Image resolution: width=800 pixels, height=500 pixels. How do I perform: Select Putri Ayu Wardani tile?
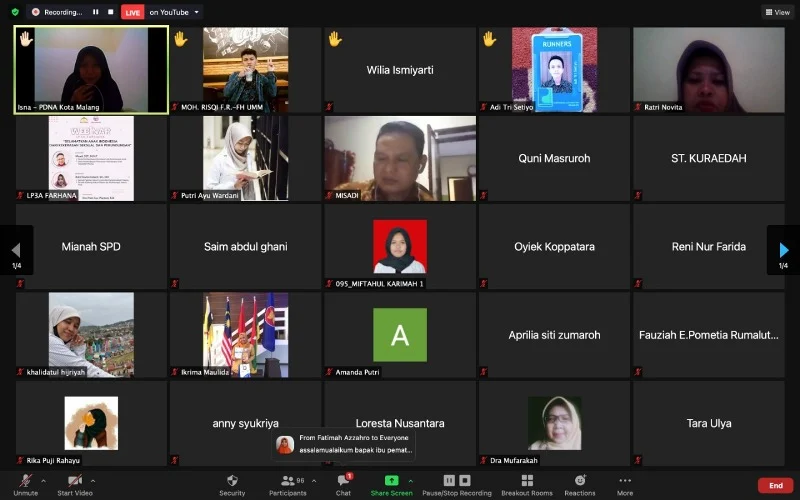click(245, 158)
